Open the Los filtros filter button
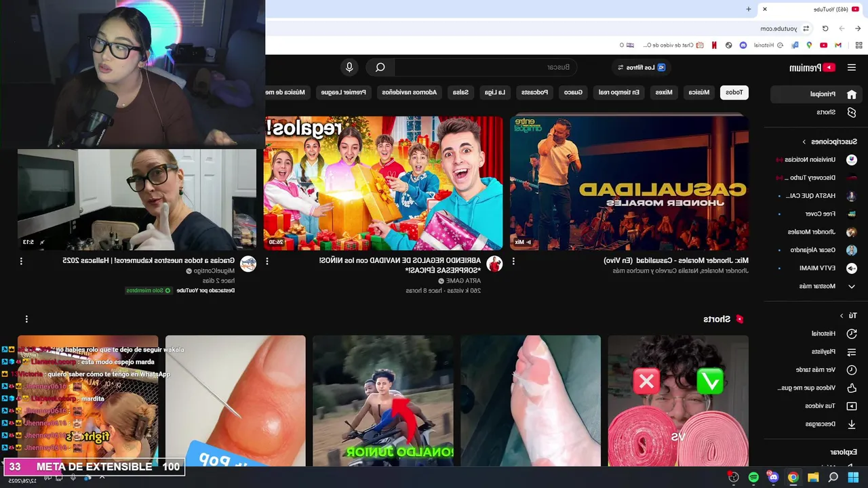 pos(641,67)
